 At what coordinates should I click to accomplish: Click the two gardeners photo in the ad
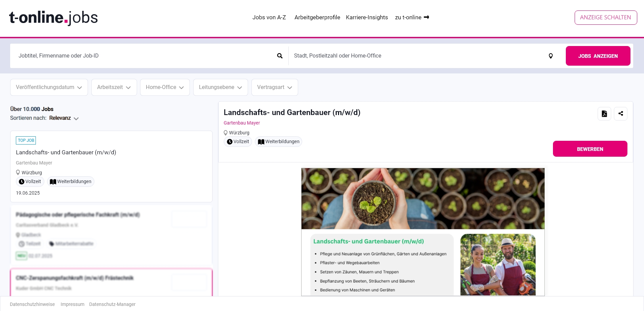[498, 265]
